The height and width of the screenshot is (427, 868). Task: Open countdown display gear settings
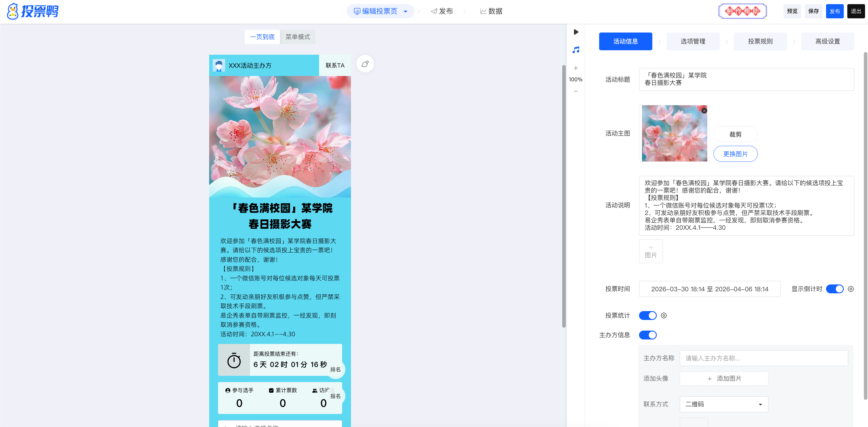851,289
